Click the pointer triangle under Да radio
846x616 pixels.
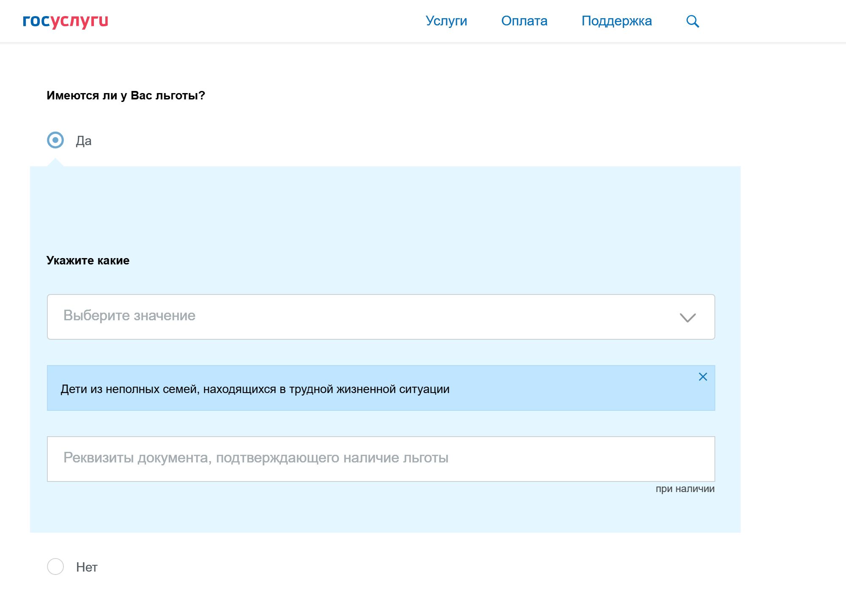(55, 162)
